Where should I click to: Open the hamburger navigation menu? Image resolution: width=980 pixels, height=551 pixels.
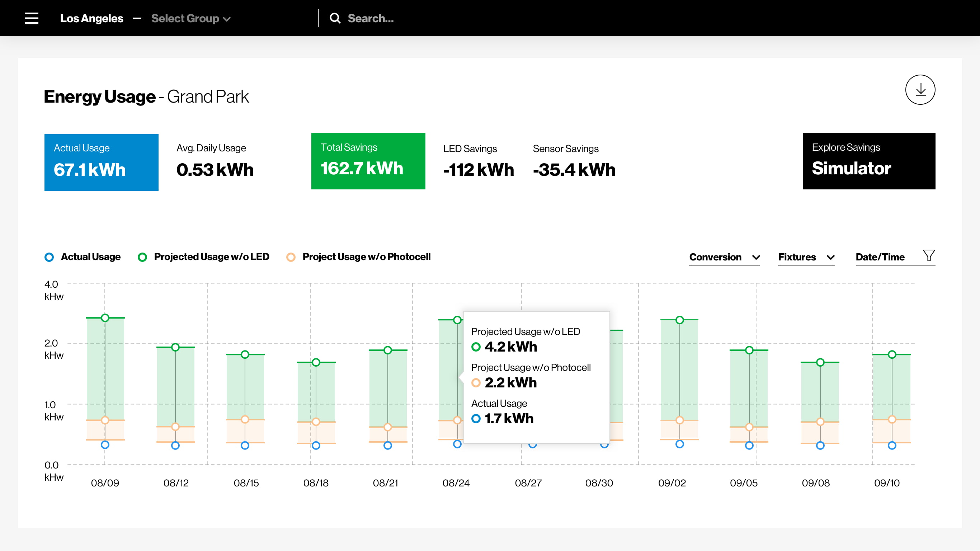32,18
